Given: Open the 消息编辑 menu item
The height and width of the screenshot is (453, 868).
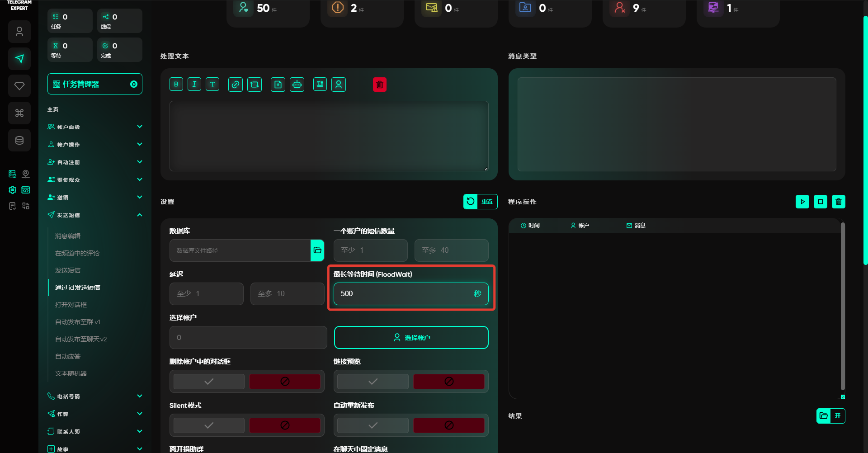Looking at the screenshot, I should (x=68, y=236).
